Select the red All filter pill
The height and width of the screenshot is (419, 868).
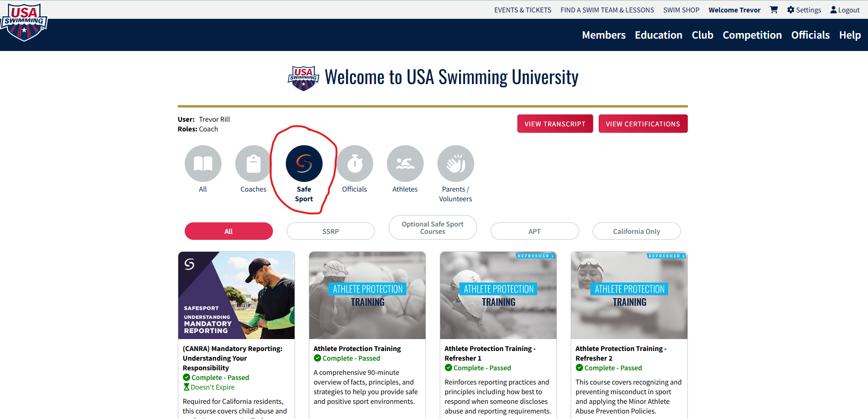click(x=228, y=231)
